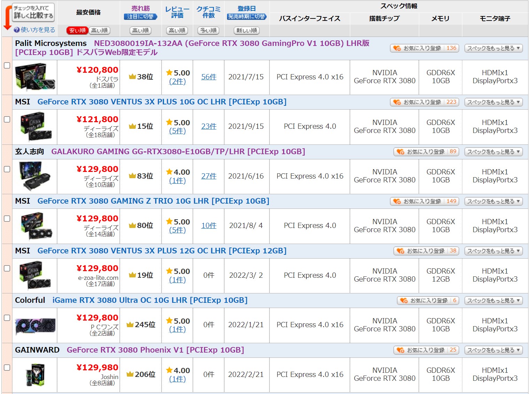Expand more specs for GALAKURO GAMING

pos(494,152)
